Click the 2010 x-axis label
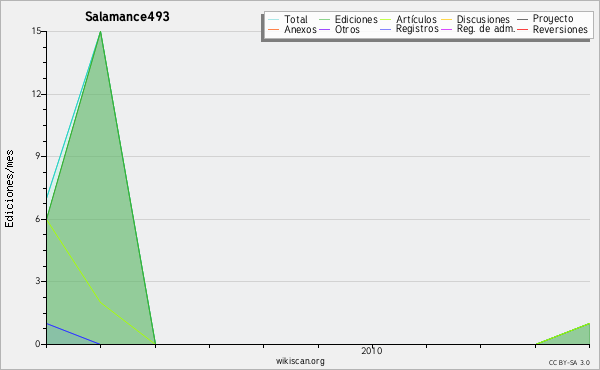600x370 pixels. 372,350
